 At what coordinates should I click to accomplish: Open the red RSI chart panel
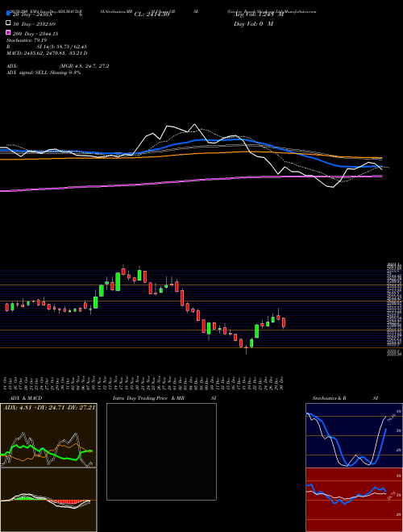pos(354,500)
